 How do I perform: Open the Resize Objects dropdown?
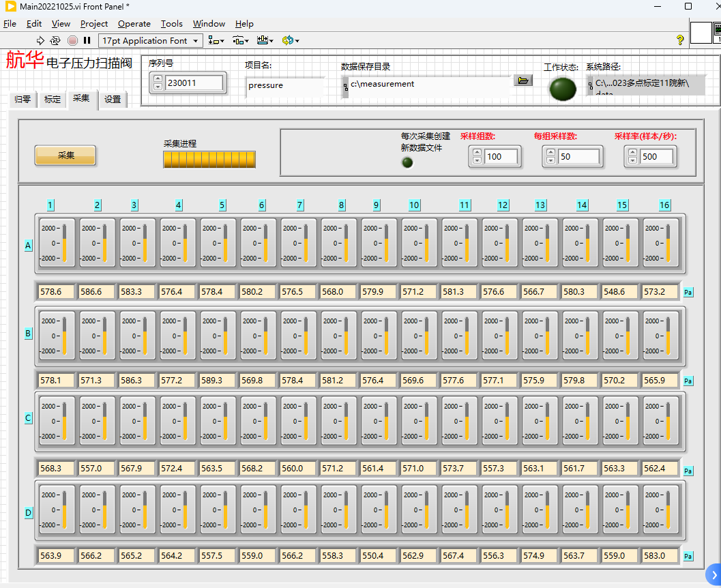(265, 41)
